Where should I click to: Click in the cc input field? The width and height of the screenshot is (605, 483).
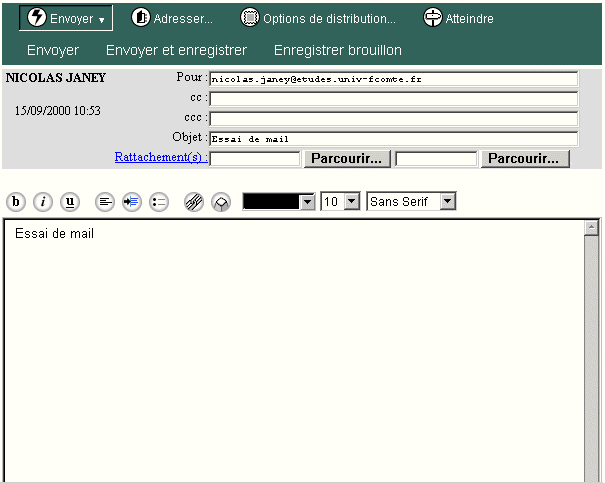click(393, 98)
